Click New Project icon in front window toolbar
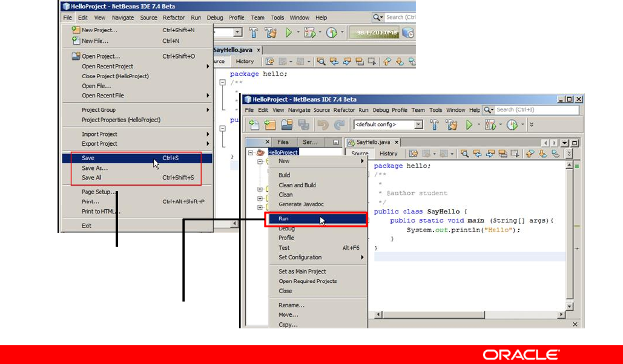This screenshot has height=364, width=623. pos(270,125)
